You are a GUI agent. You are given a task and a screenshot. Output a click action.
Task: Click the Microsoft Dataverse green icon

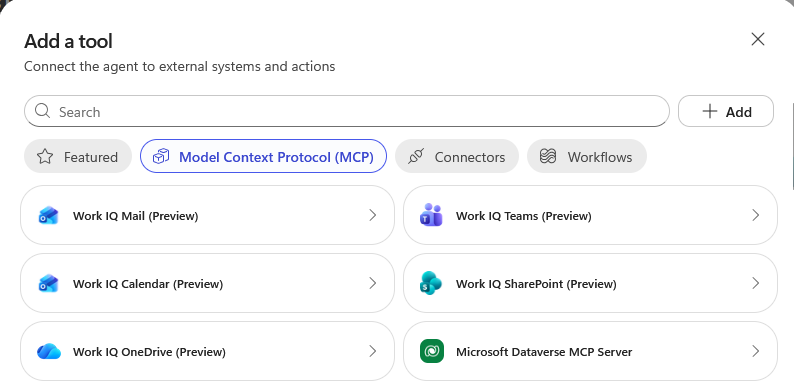432,351
